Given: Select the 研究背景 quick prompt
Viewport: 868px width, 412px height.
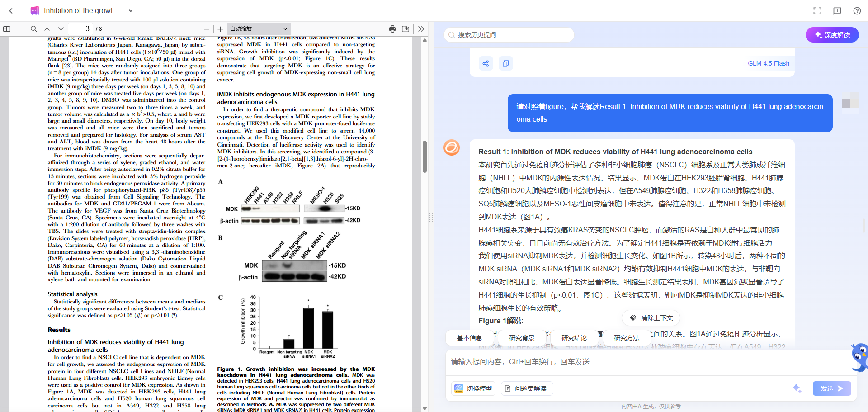Looking at the screenshot, I should point(522,338).
